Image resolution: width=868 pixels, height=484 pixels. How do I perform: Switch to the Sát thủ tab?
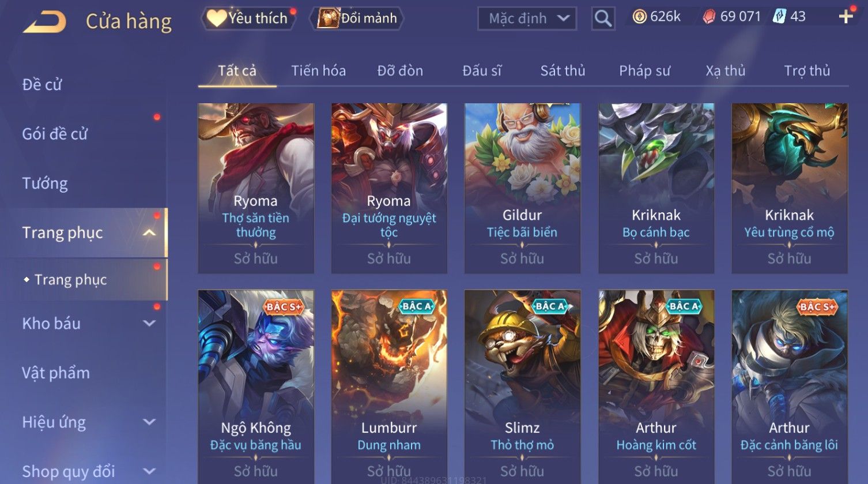coord(563,71)
